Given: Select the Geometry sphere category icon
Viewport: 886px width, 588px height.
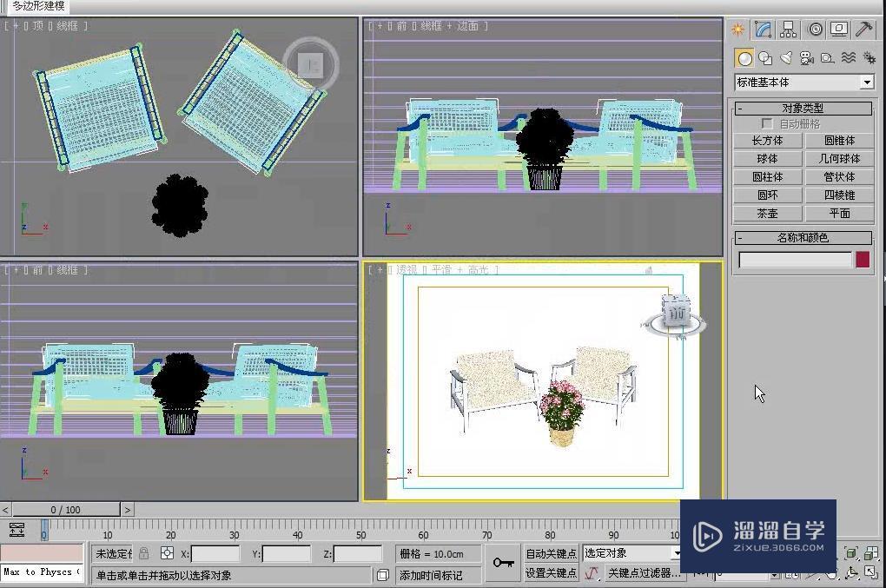Looking at the screenshot, I should (x=744, y=57).
